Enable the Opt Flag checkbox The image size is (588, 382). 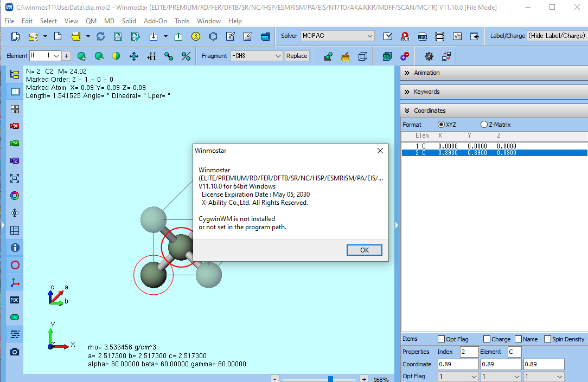pos(442,339)
